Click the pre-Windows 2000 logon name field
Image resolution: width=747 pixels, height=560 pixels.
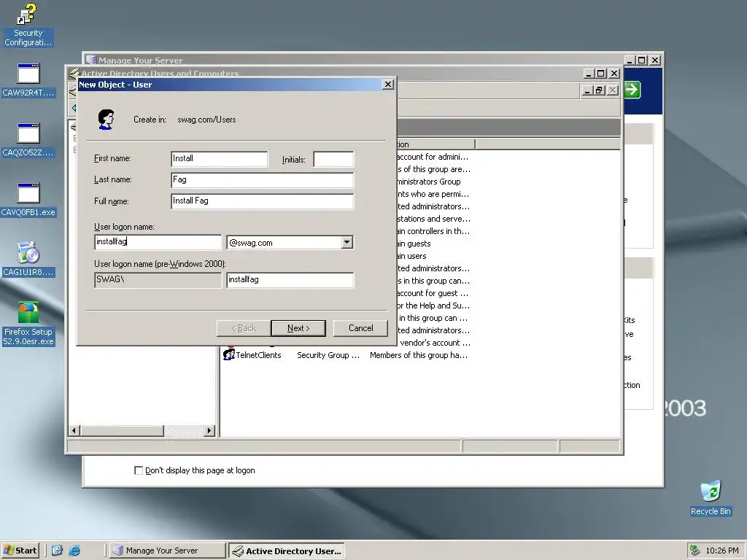pos(290,280)
